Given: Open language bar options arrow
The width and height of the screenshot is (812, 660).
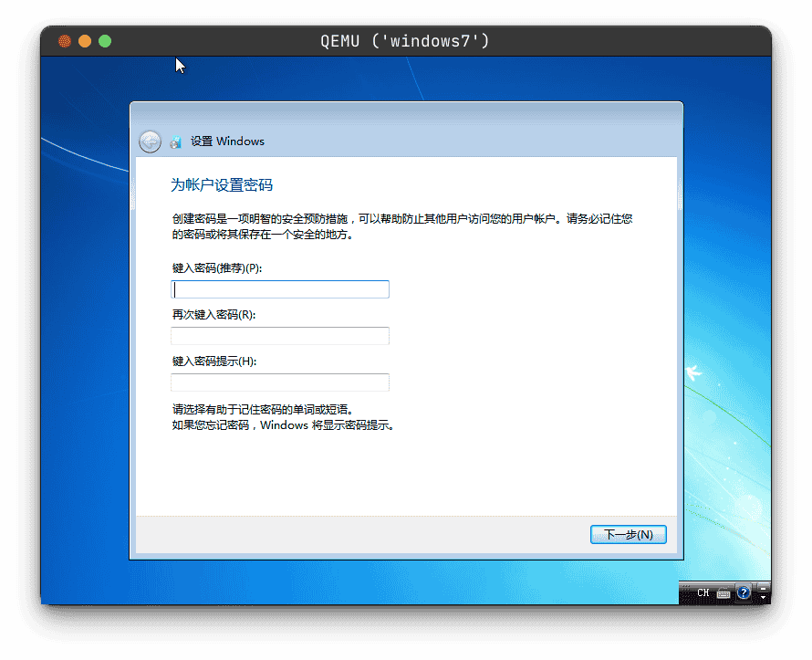Looking at the screenshot, I should coord(764,598).
